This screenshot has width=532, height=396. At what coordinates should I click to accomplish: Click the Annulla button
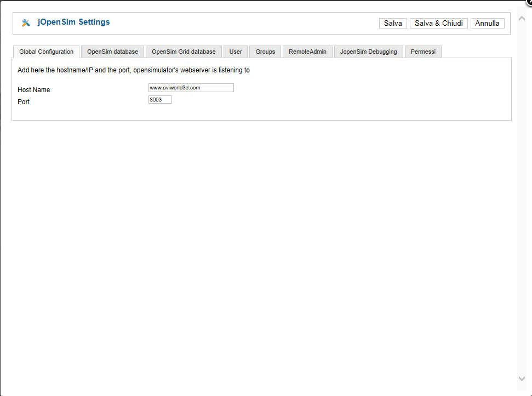487,23
